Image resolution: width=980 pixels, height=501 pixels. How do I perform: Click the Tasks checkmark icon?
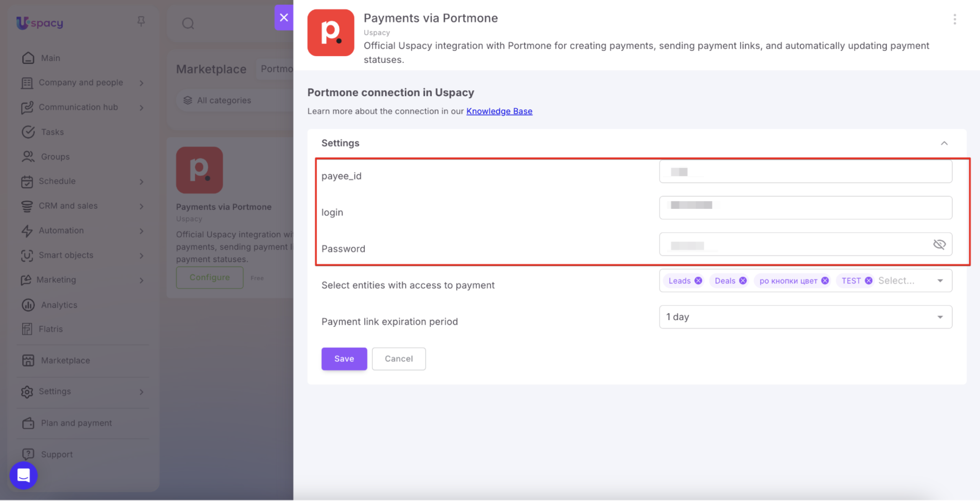28,132
